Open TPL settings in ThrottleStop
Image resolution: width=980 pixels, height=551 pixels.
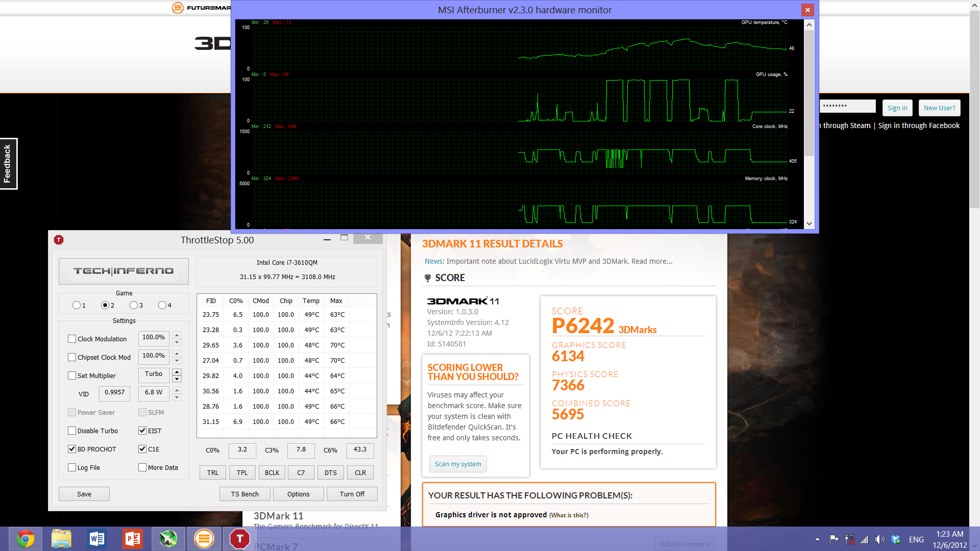point(242,473)
